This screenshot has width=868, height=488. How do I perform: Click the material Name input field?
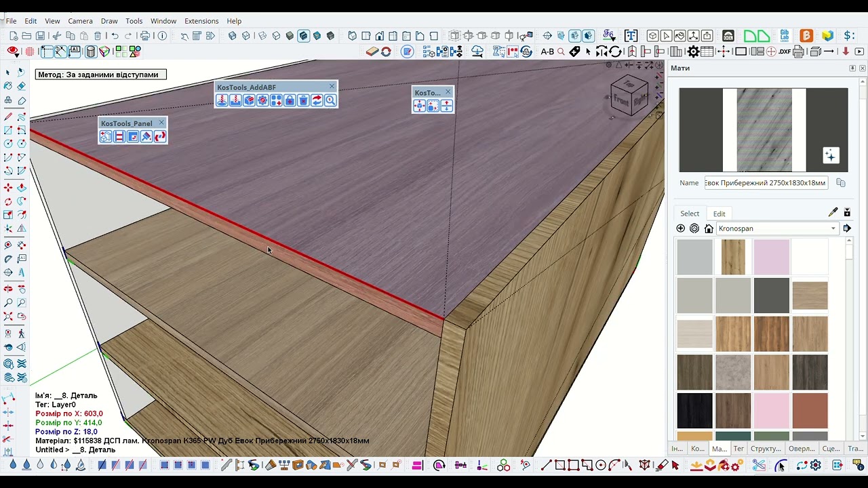(x=766, y=183)
